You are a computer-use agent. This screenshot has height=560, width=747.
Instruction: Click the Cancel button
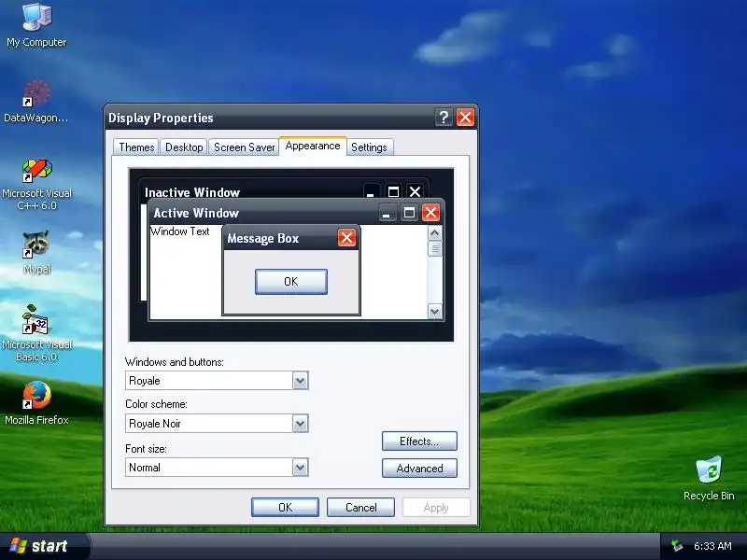(x=360, y=507)
